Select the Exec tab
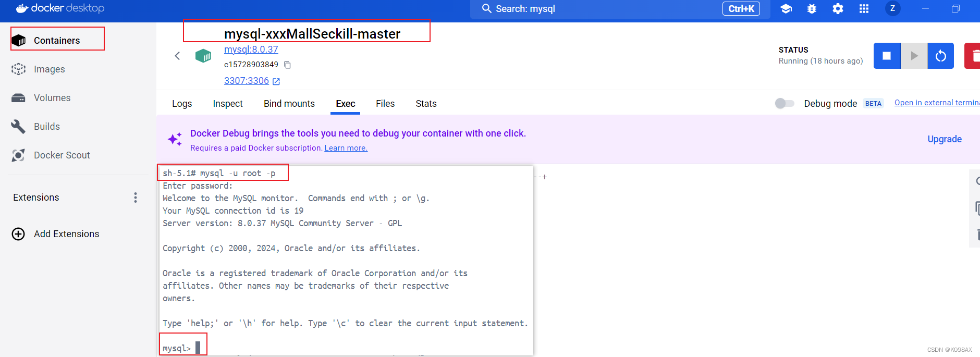 click(x=346, y=104)
